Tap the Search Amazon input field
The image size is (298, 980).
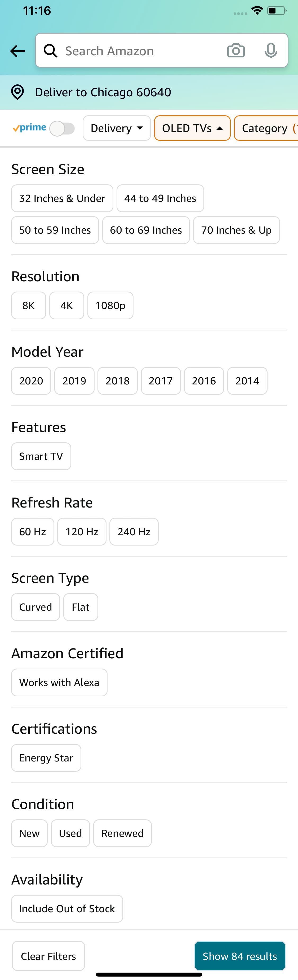tap(126, 50)
